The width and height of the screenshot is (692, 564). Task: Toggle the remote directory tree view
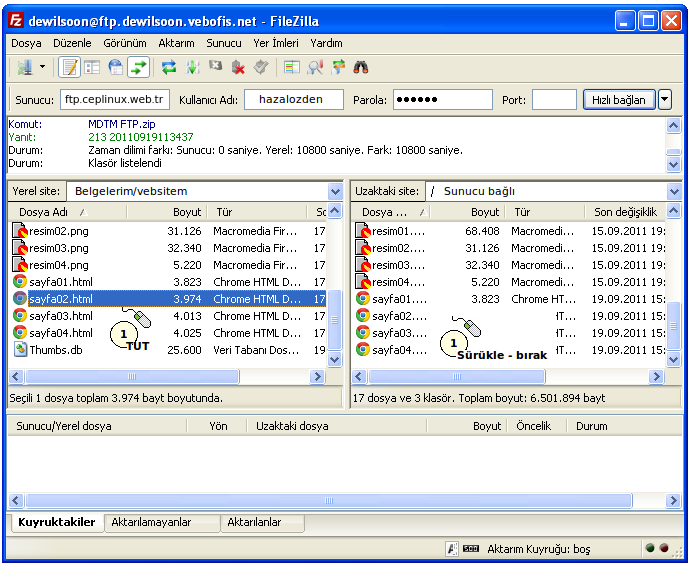[x=116, y=68]
